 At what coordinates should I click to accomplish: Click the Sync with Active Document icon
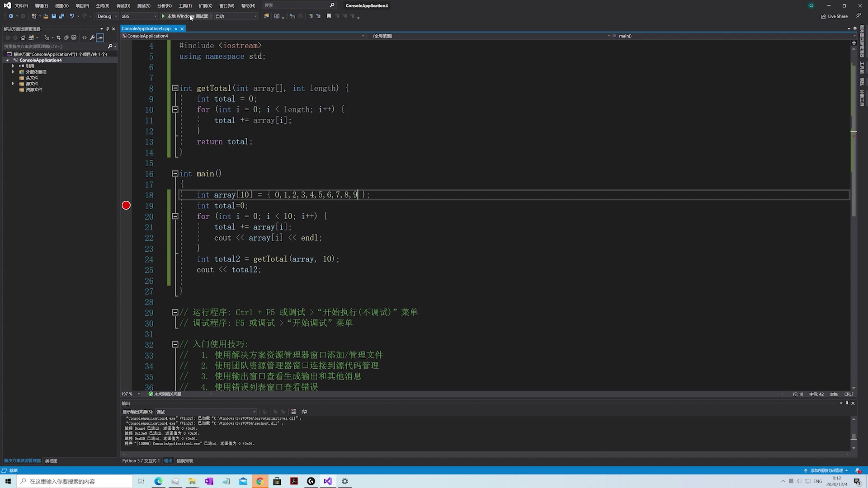click(x=58, y=38)
